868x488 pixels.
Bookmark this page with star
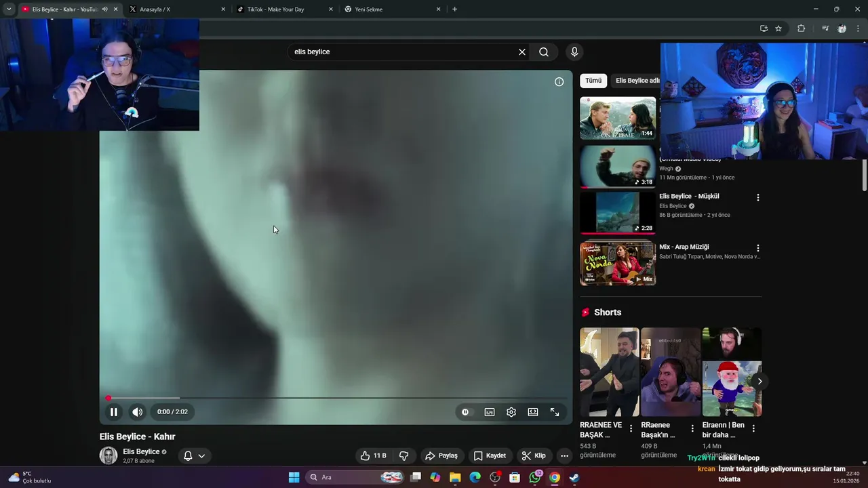pyautogui.click(x=778, y=28)
